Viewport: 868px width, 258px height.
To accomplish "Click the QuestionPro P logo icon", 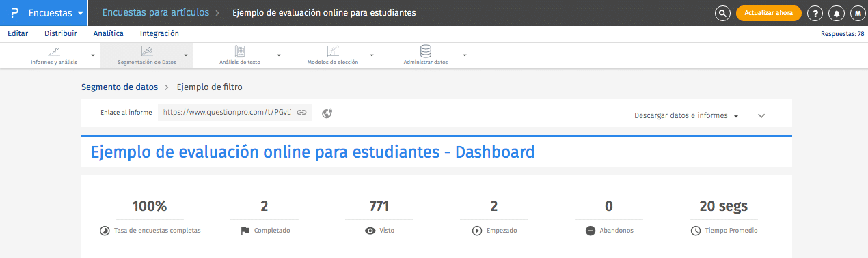I will pyautogui.click(x=14, y=13).
